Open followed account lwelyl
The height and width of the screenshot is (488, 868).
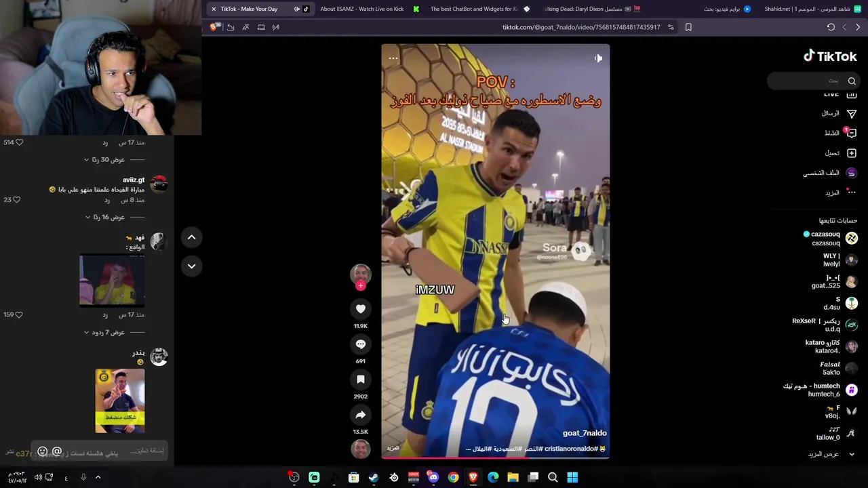click(840, 260)
